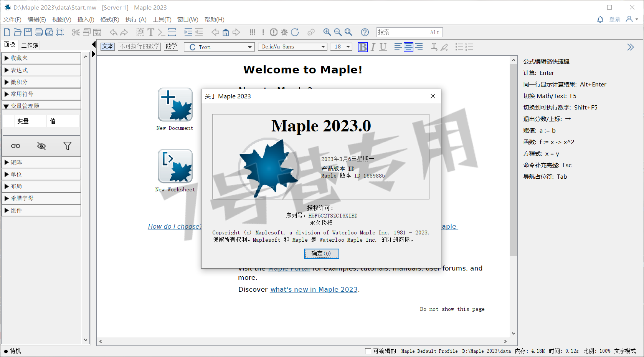Click the zoom out magnifier icon
Screen dimensions: 644x357
pyautogui.click(x=338, y=32)
